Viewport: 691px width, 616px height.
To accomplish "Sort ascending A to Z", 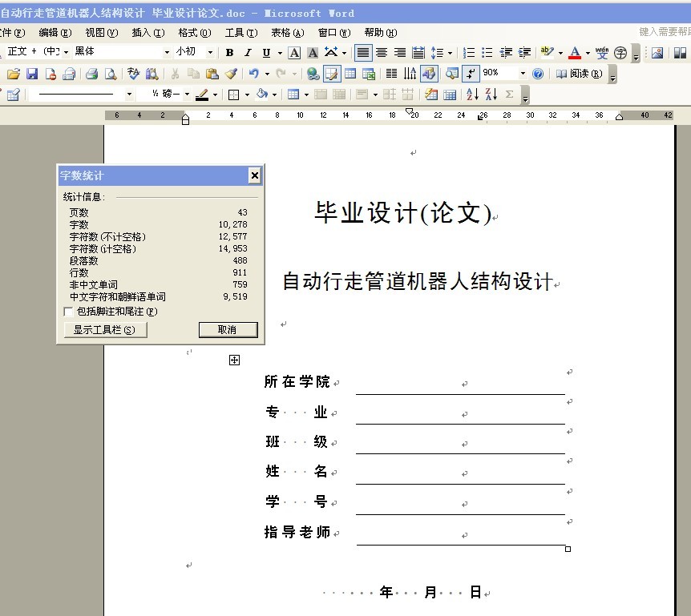I will coord(472,95).
